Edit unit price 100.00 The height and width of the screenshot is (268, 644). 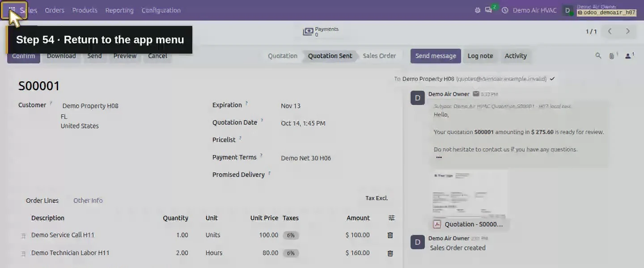click(268, 235)
